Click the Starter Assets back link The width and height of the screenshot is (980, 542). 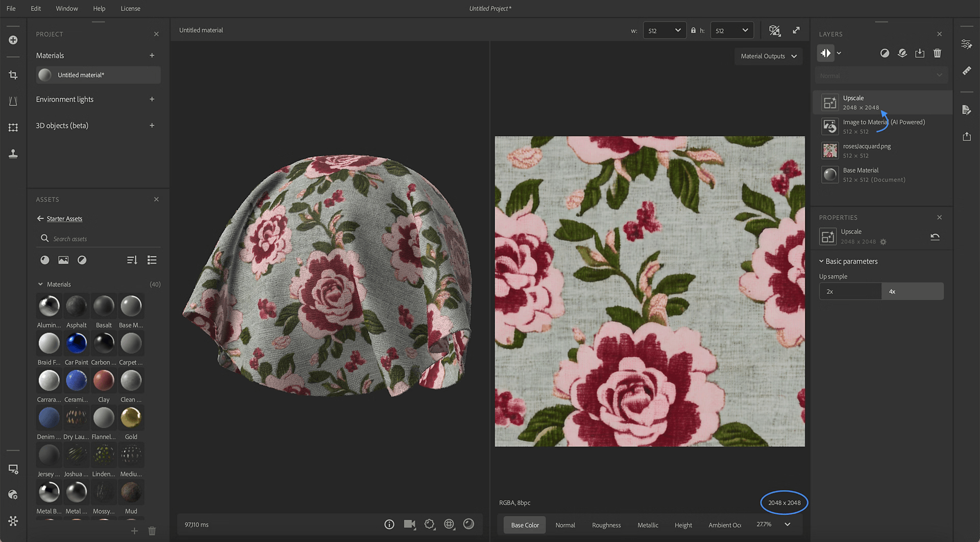[x=64, y=218]
